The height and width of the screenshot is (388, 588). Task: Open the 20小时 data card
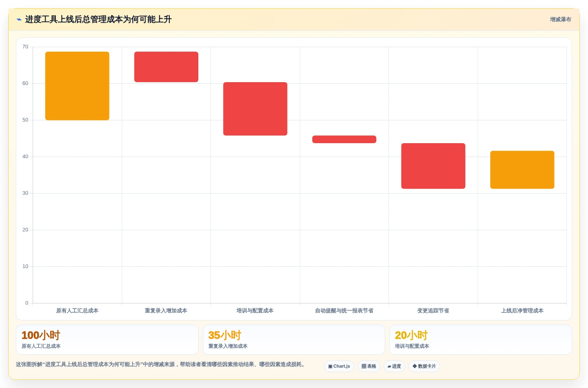(x=480, y=340)
